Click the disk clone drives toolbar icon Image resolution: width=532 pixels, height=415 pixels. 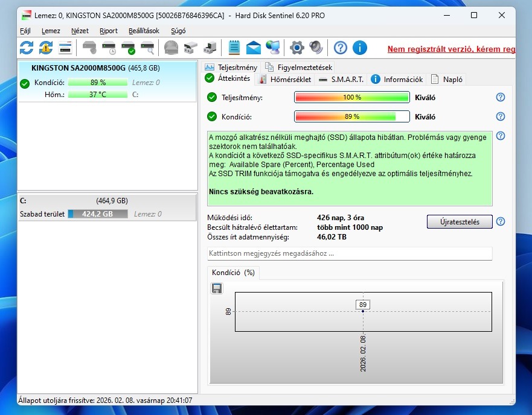191,48
